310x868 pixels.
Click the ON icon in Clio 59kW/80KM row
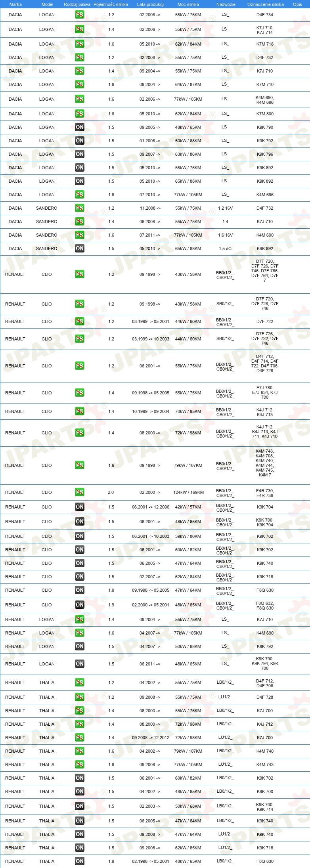click(x=79, y=536)
